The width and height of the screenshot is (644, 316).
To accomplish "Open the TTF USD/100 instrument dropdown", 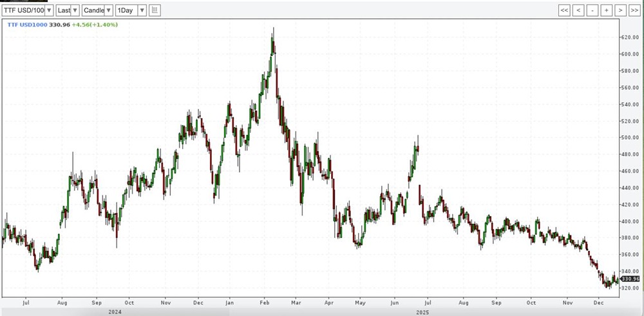I will [28, 10].
